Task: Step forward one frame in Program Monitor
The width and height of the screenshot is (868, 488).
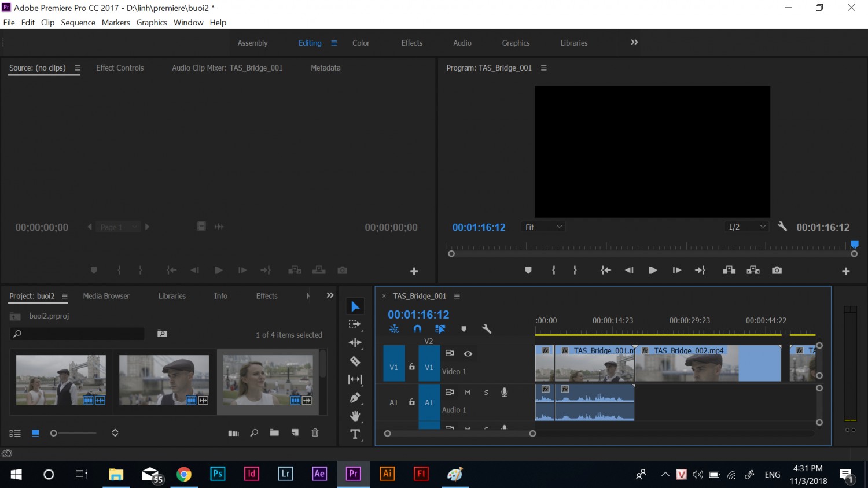Action: pos(676,270)
